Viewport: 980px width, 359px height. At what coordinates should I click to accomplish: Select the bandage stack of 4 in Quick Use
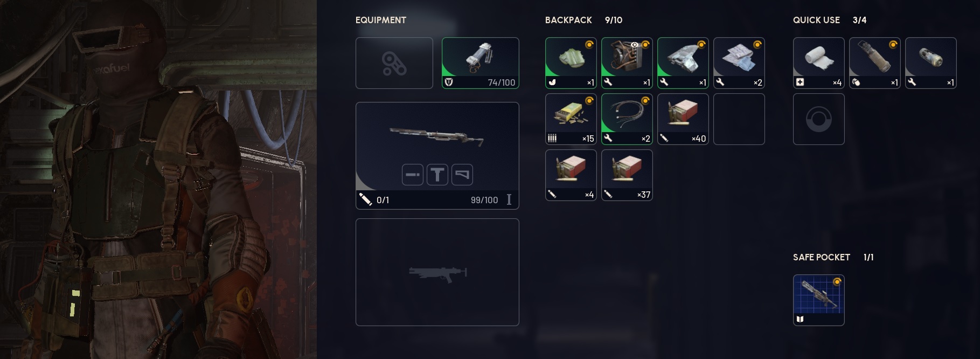point(818,63)
